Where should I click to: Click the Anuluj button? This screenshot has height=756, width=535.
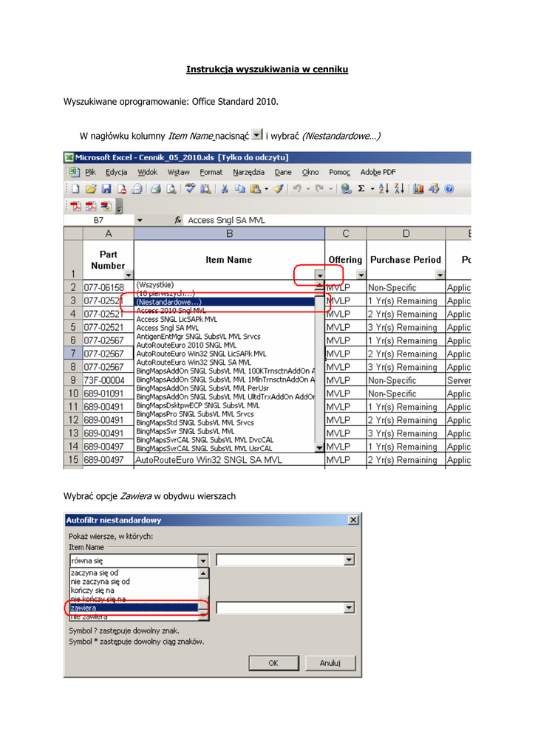pyautogui.click(x=329, y=663)
